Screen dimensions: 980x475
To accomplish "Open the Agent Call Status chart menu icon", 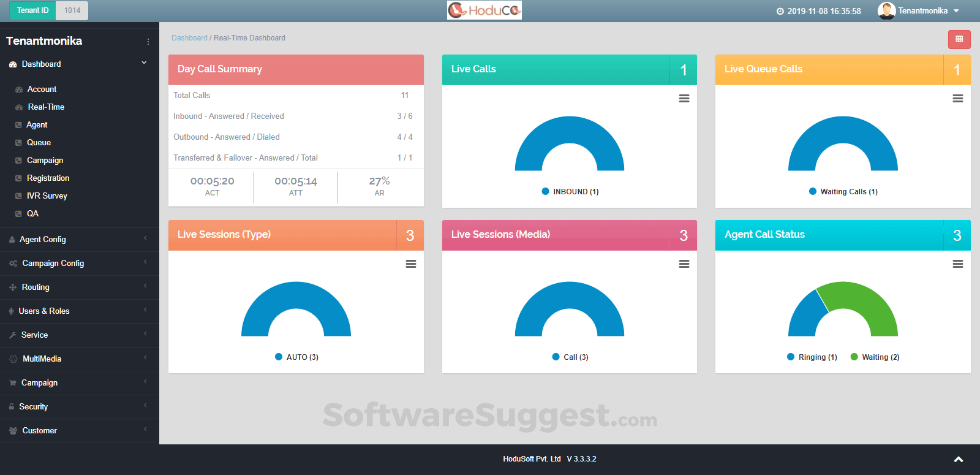I will [957, 264].
